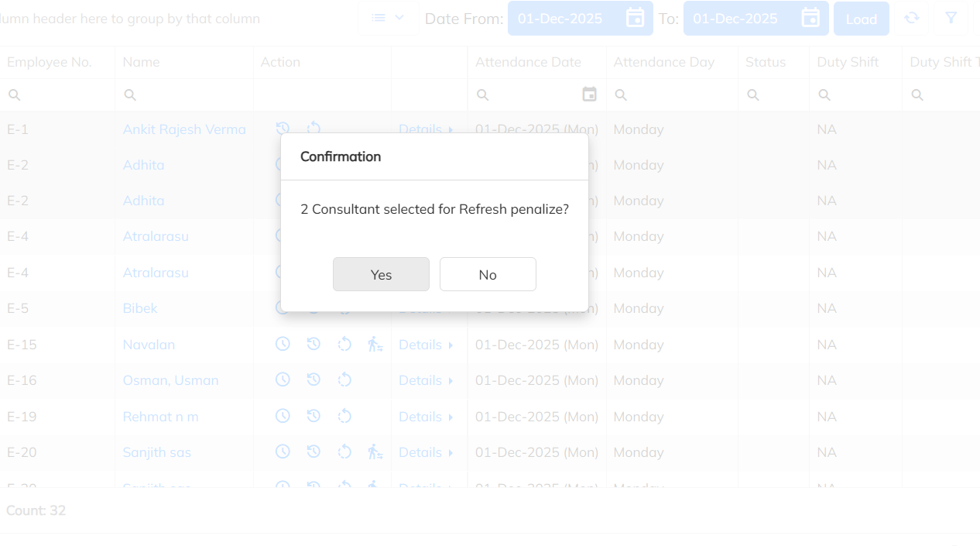Open the Ankit Rajesh Verma name link
The width and height of the screenshot is (980, 546).
click(184, 129)
